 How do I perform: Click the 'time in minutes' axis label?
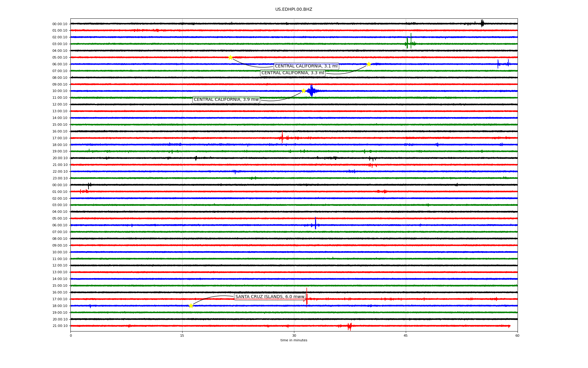[x=294, y=340]
